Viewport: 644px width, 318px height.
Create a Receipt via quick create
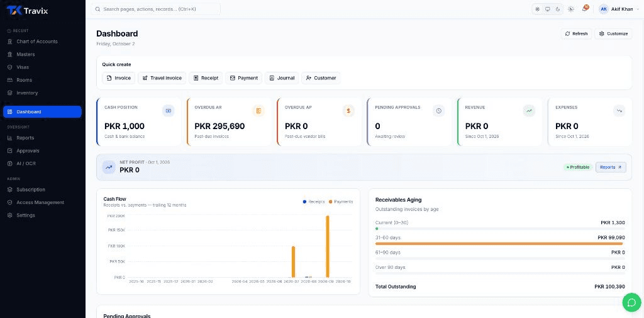click(x=206, y=77)
